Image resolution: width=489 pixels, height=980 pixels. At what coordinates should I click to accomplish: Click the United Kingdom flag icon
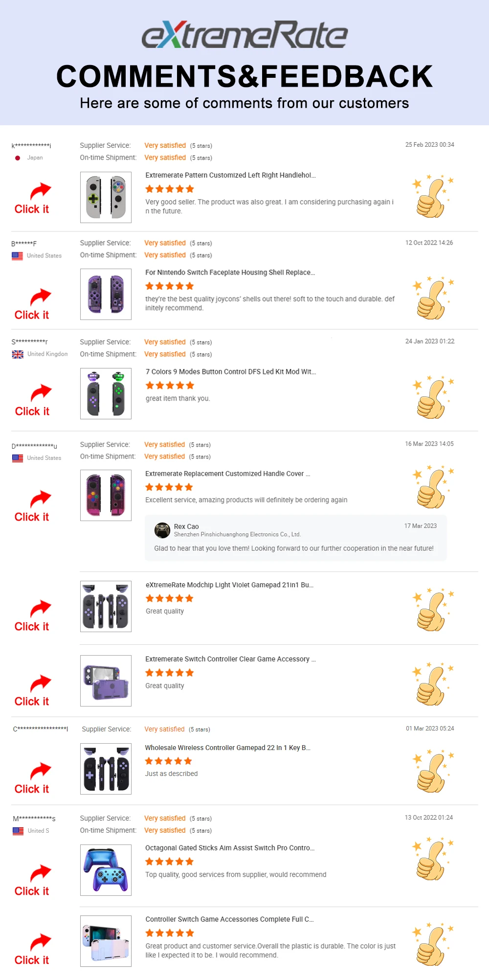pyautogui.click(x=18, y=354)
